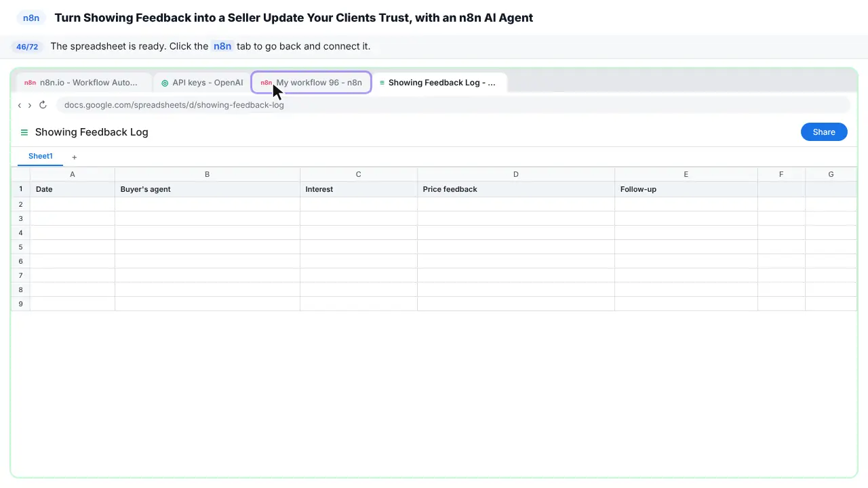Click the 46/72 step counter badge

click(x=27, y=47)
